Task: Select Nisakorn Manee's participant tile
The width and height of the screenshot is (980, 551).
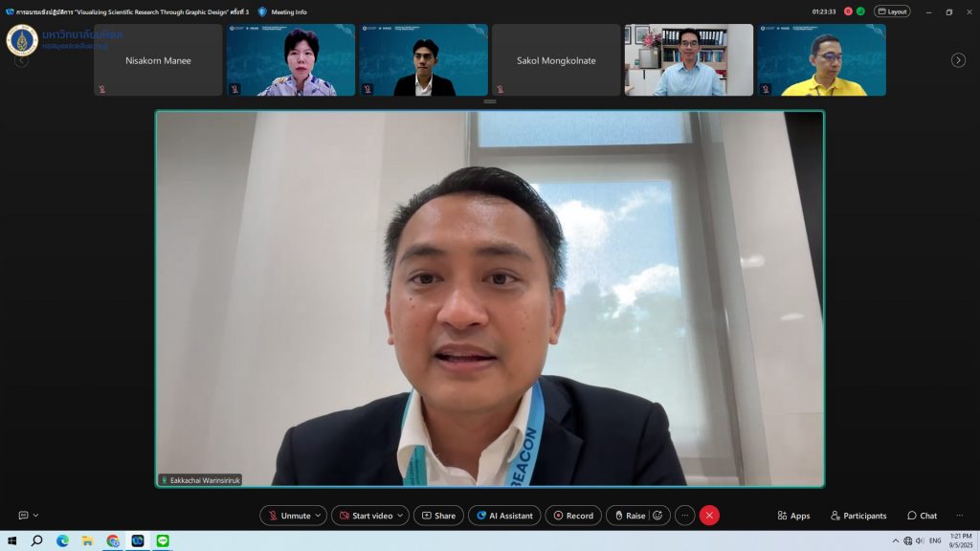Action: point(158,60)
